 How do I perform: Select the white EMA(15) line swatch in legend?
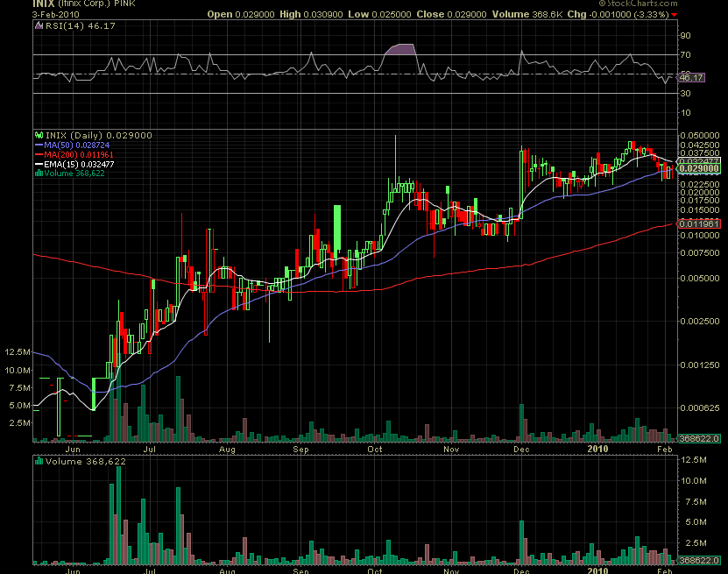[x=39, y=164]
